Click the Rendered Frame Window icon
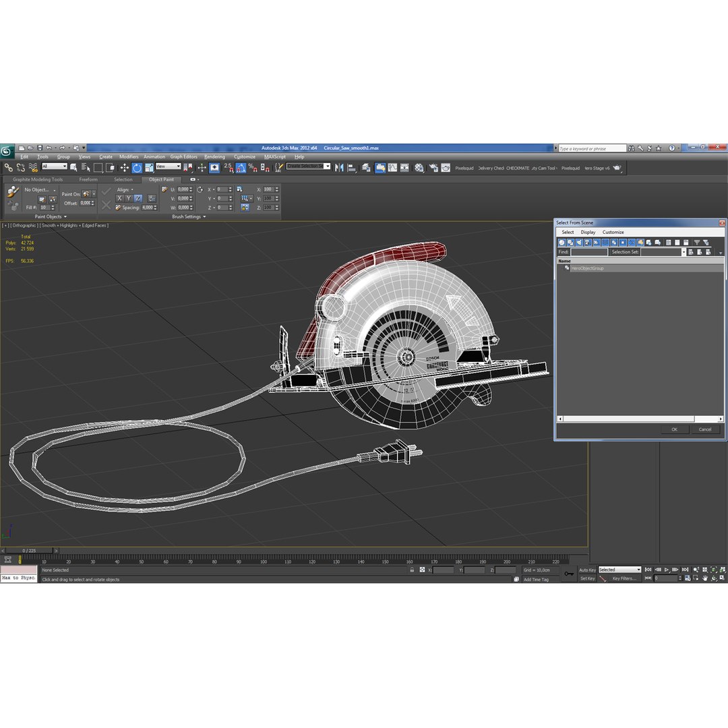 pos(446,168)
